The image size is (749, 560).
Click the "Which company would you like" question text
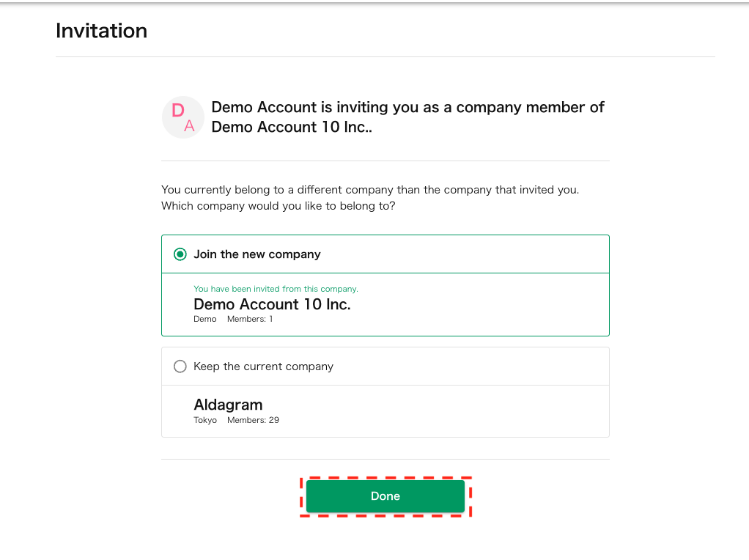(x=278, y=206)
